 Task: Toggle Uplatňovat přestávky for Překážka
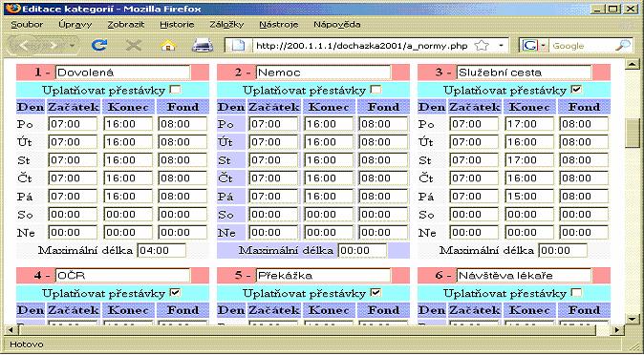[376, 292]
